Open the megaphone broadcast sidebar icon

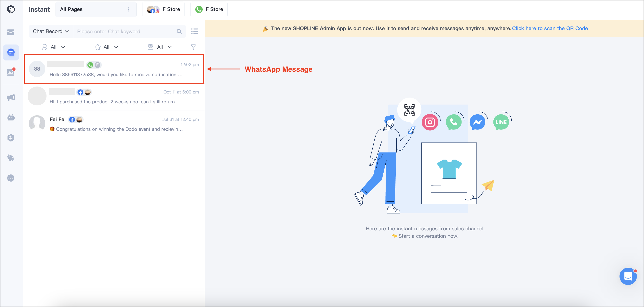point(11,97)
